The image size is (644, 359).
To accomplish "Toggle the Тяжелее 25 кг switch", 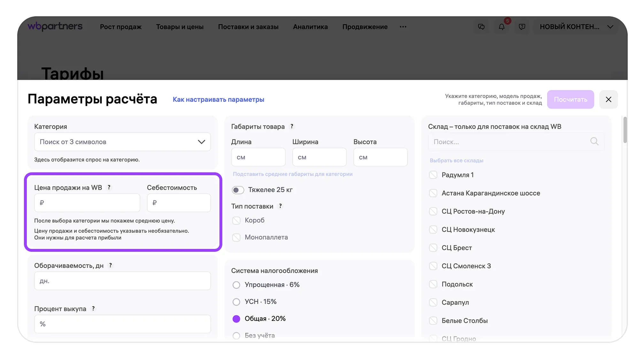I will [238, 190].
